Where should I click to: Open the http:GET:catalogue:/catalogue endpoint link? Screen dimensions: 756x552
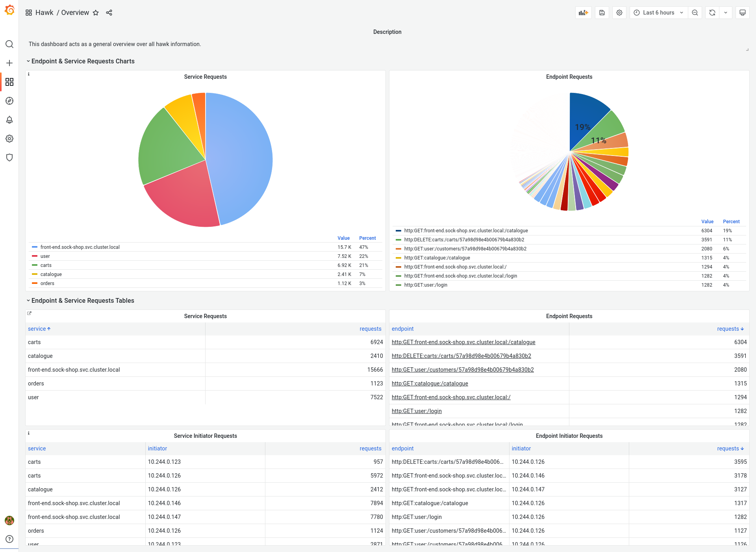(x=430, y=383)
